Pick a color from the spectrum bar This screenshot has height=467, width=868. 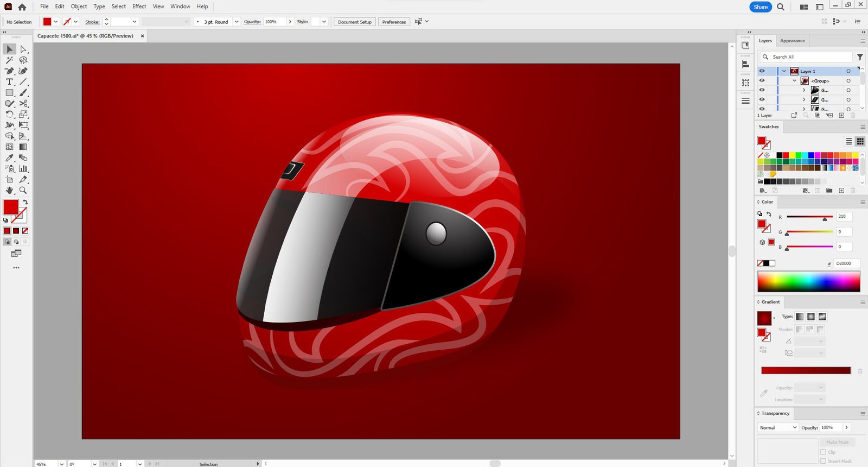coord(809,282)
